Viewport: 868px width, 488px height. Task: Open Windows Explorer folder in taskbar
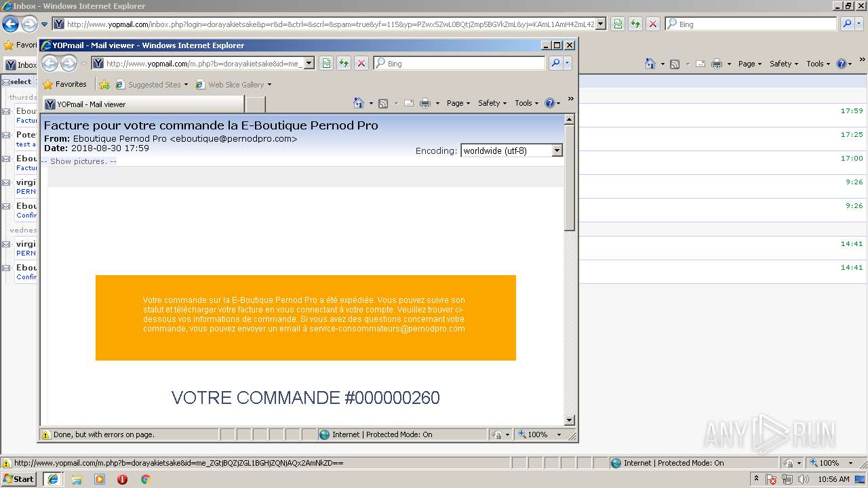(77, 479)
